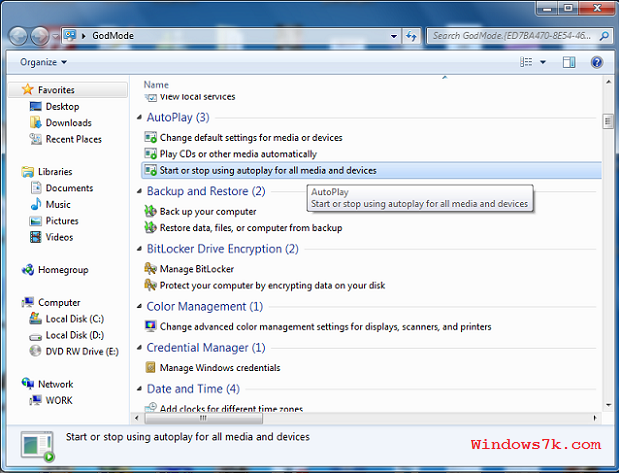This screenshot has width=619, height=473.
Task: Click the Local Disk (D:) drive icon
Action: click(x=36, y=336)
